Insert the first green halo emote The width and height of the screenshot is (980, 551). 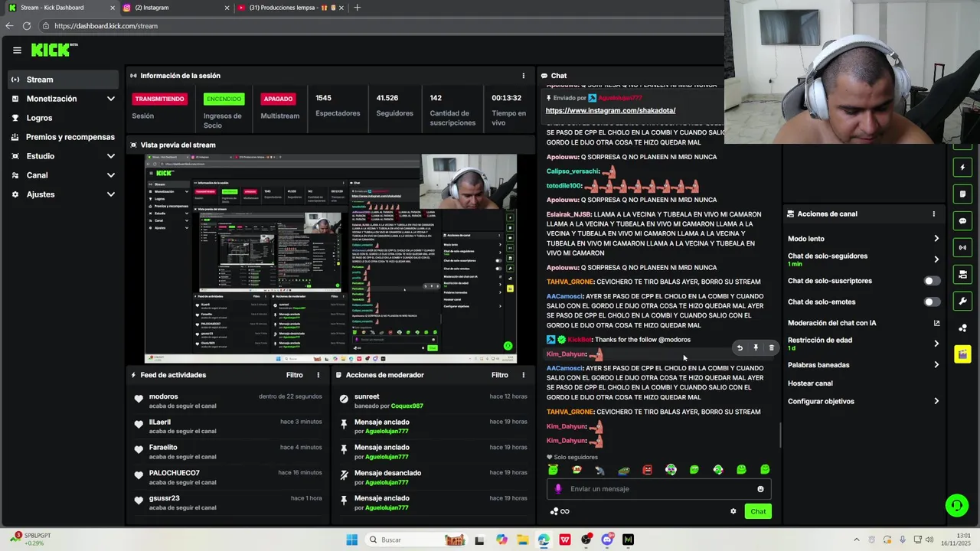554,470
